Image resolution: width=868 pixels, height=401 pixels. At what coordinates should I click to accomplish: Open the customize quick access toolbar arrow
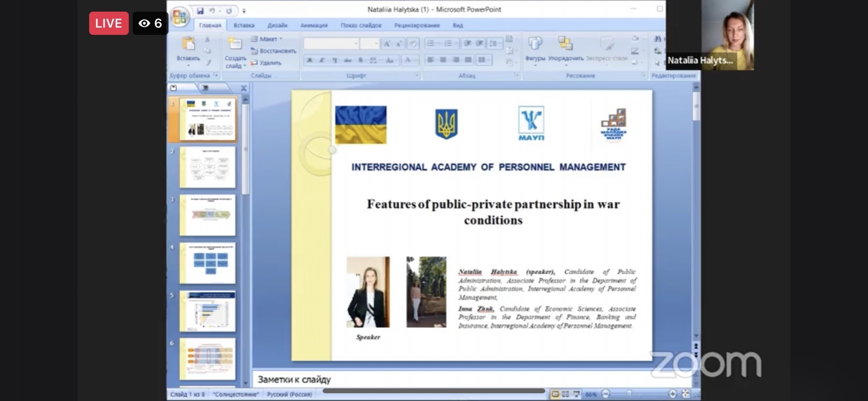tap(244, 11)
